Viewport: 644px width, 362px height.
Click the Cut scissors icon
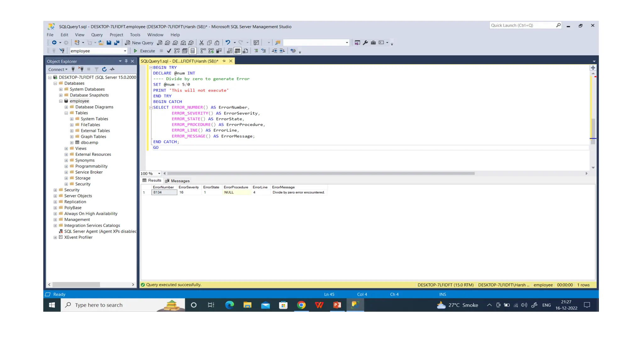tap(201, 42)
